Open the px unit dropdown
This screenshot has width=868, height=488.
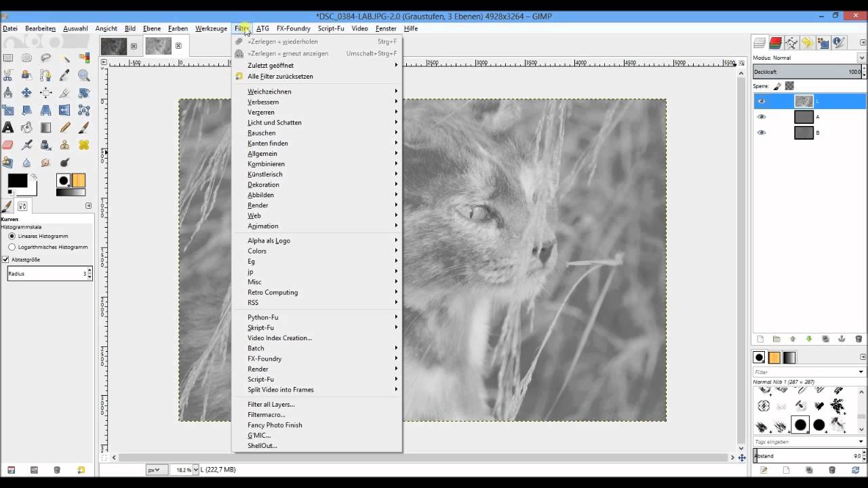(x=155, y=470)
